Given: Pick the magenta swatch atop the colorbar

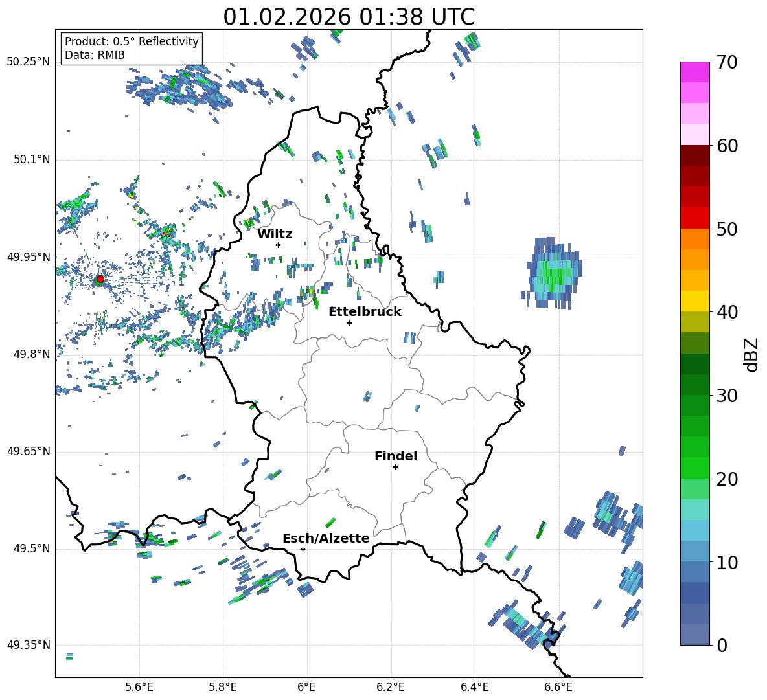Looking at the screenshot, I should [695, 71].
